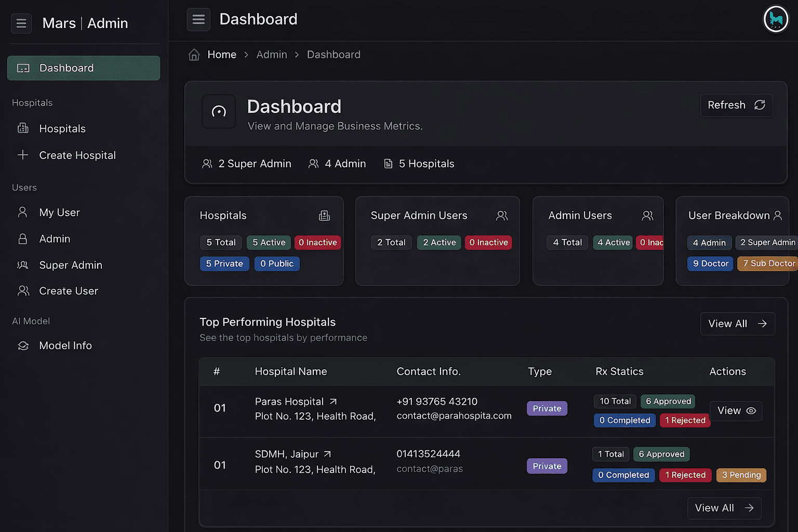The width and height of the screenshot is (798, 532).
Task: Toggle the sidebar with the hamburger menu
Action: pyautogui.click(x=21, y=23)
